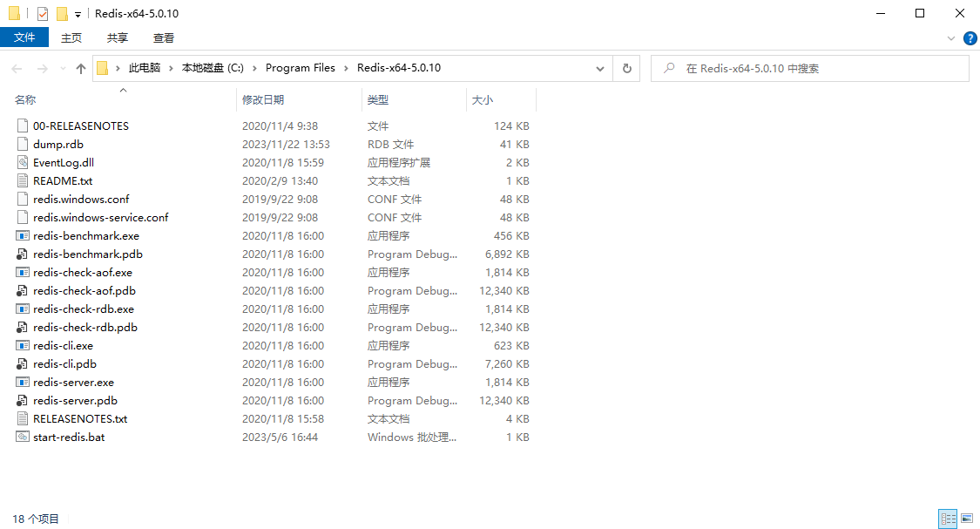Open the 文件 menu

tap(24, 37)
